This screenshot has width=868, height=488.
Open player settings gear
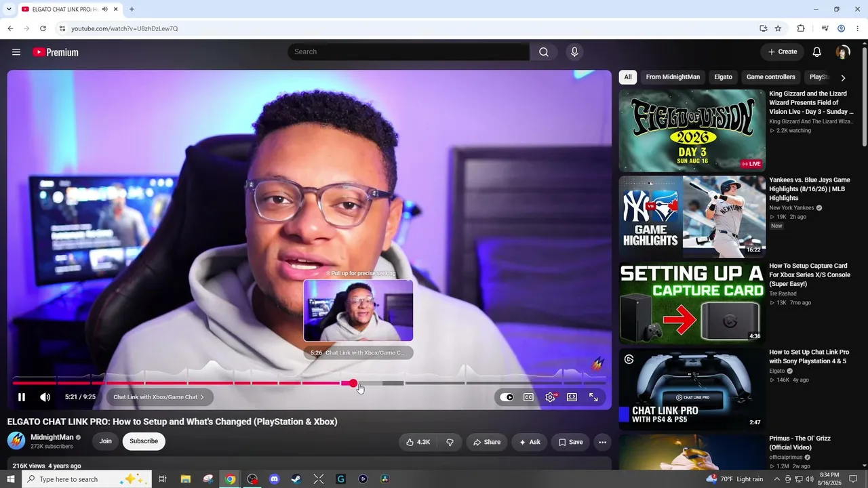tap(550, 397)
